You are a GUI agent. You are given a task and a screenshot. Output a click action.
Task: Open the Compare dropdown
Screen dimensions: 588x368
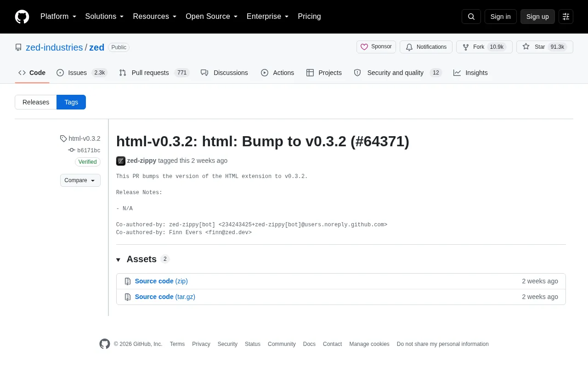[x=80, y=180]
